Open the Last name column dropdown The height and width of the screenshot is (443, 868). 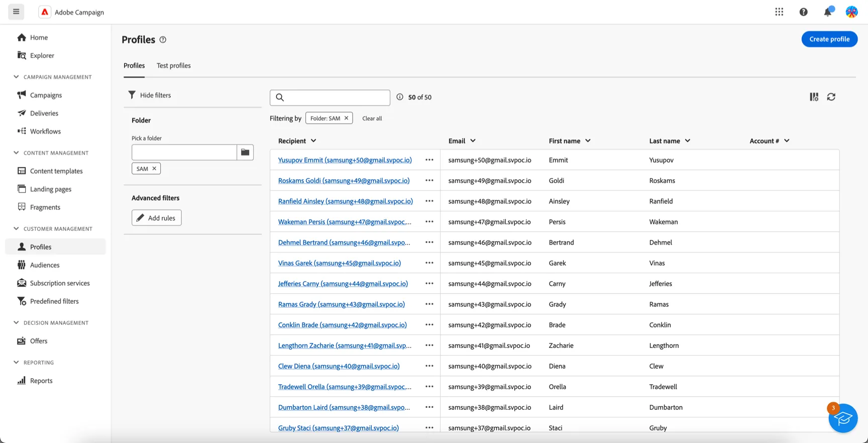(688, 141)
